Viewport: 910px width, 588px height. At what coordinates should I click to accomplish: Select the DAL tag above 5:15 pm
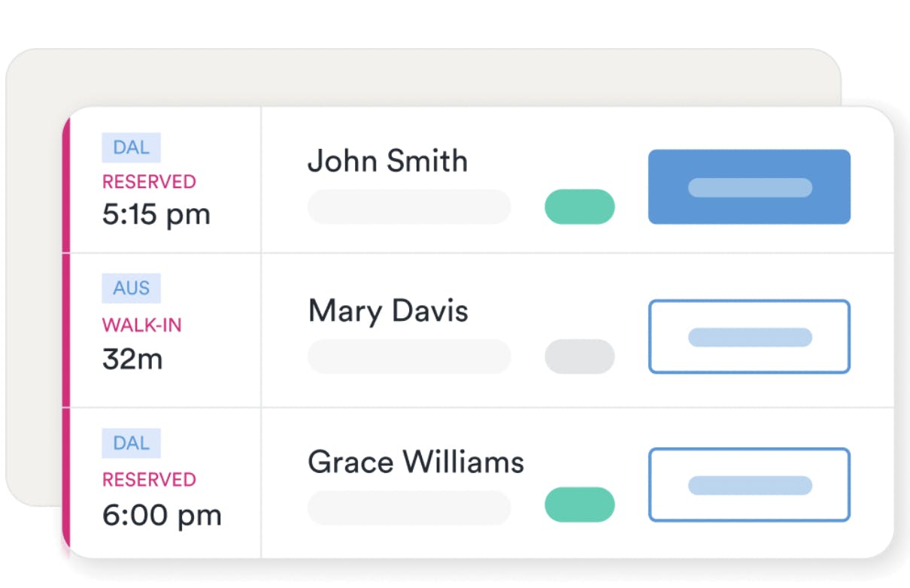click(x=131, y=147)
